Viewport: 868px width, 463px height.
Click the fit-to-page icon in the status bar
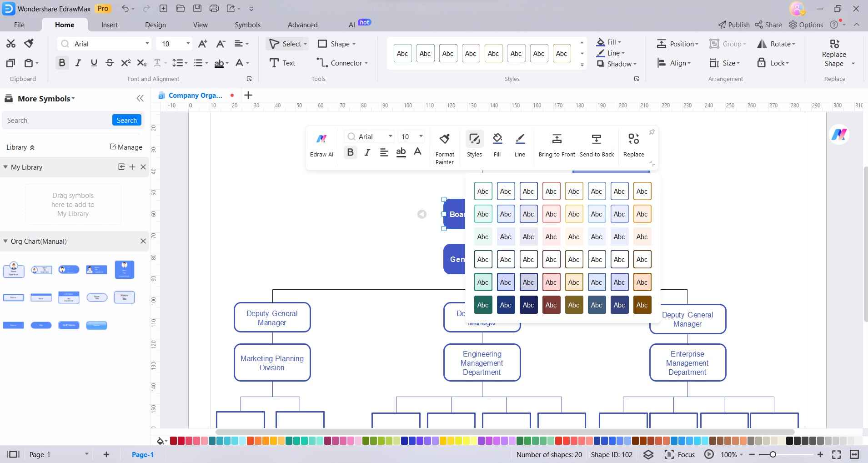(x=836, y=454)
